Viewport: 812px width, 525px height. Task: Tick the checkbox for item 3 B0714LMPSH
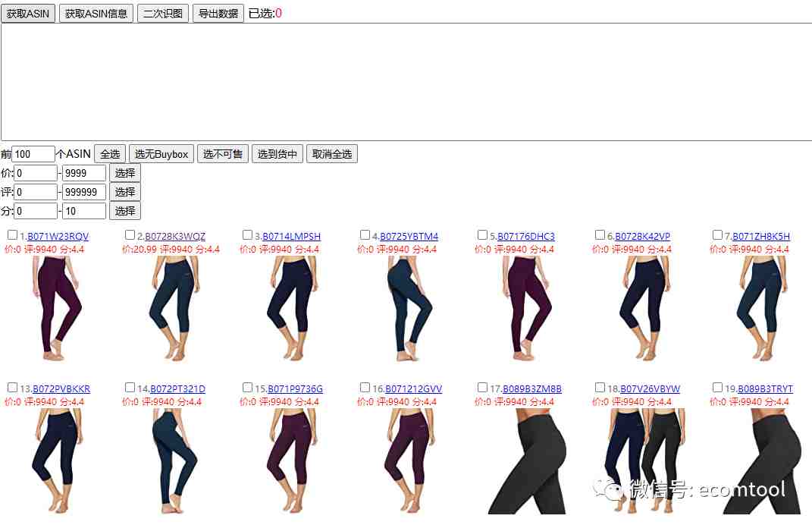(x=247, y=234)
